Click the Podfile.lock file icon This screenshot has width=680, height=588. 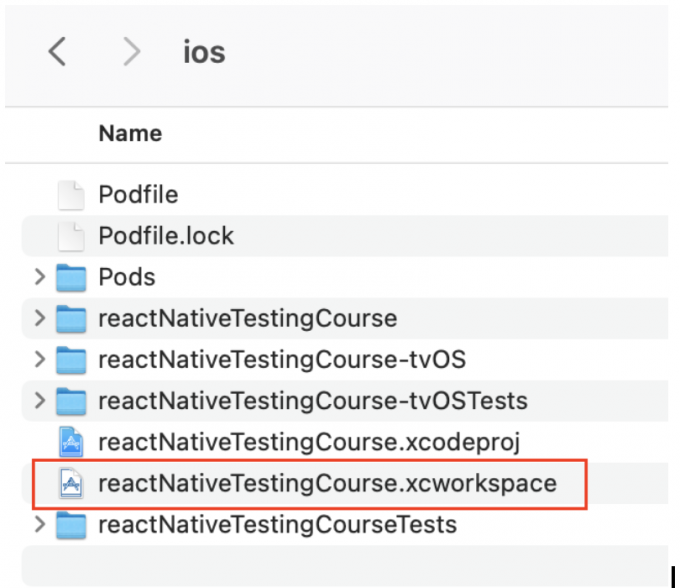(71, 236)
